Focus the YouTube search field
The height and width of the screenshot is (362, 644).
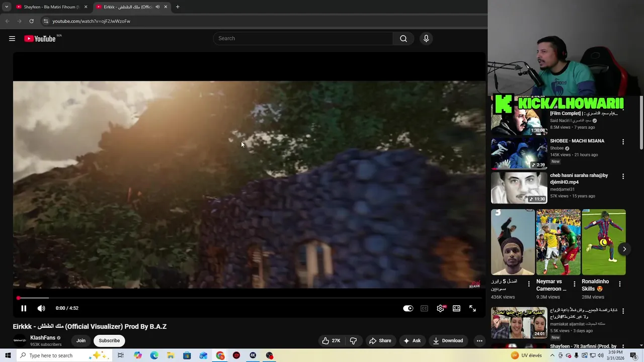[x=303, y=39]
